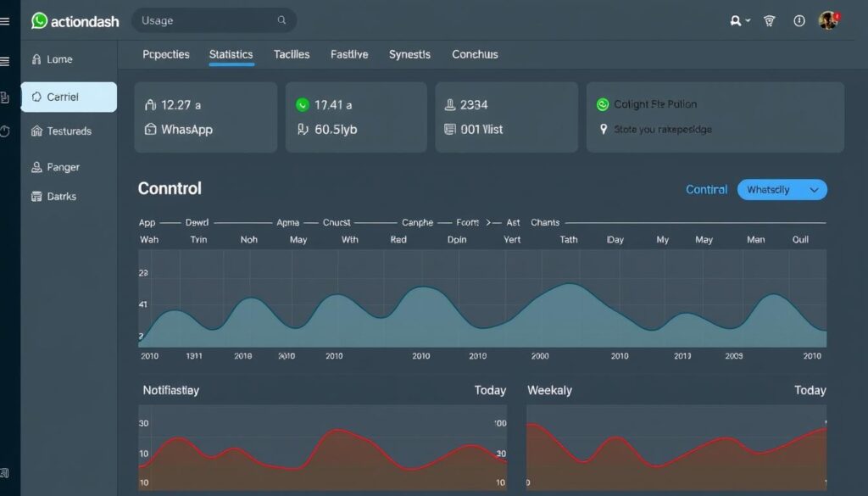Click the location pin icon in right card
This screenshot has width=868, height=496.
pos(604,130)
